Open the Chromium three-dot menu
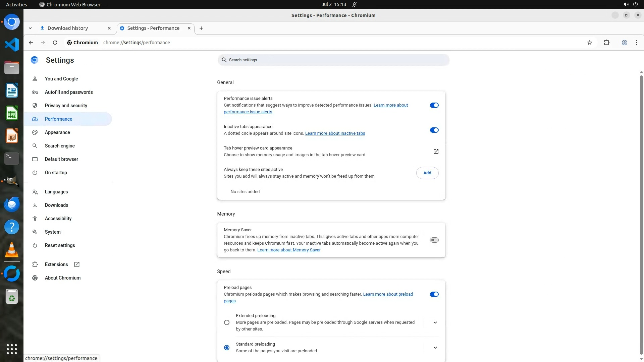 coord(636,43)
